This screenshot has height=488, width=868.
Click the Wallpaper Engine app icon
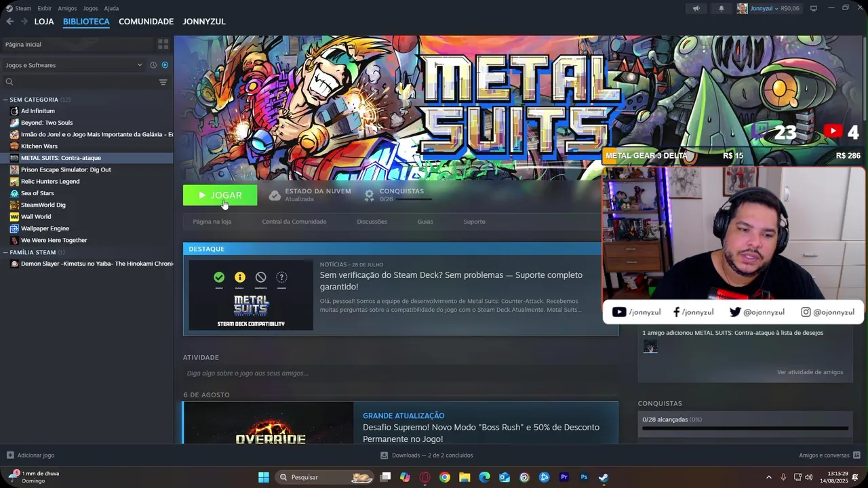pos(14,228)
